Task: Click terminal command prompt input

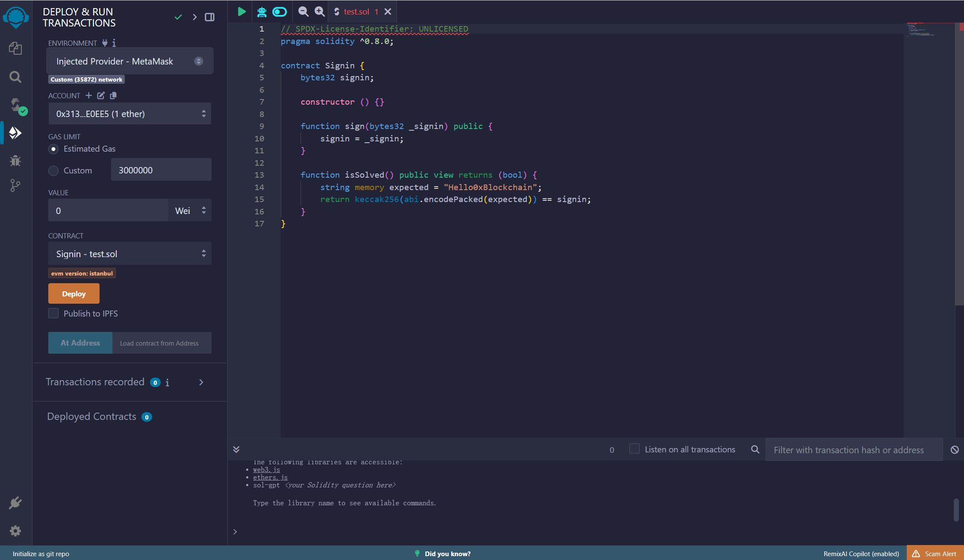Action: (x=594, y=532)
